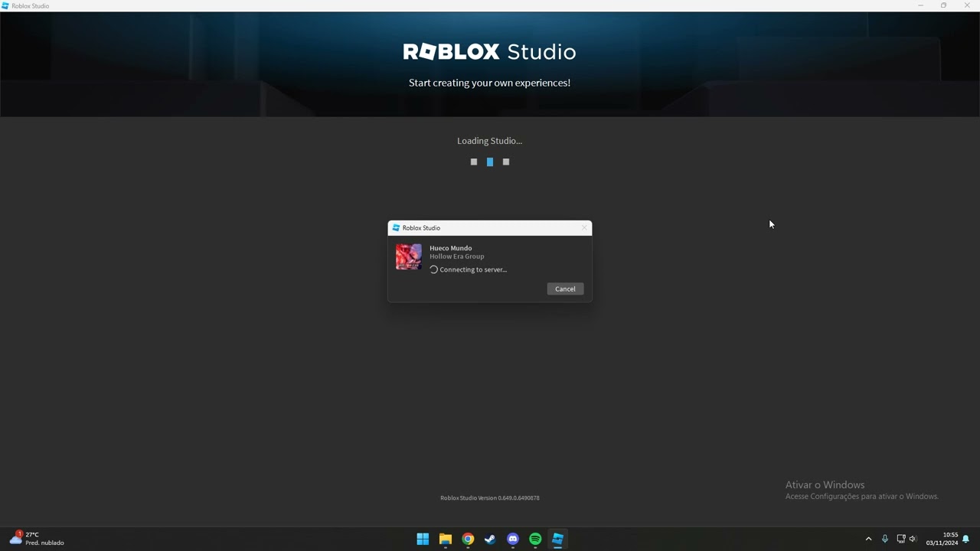Open the notifications bell icon

(x=966, y=539)
